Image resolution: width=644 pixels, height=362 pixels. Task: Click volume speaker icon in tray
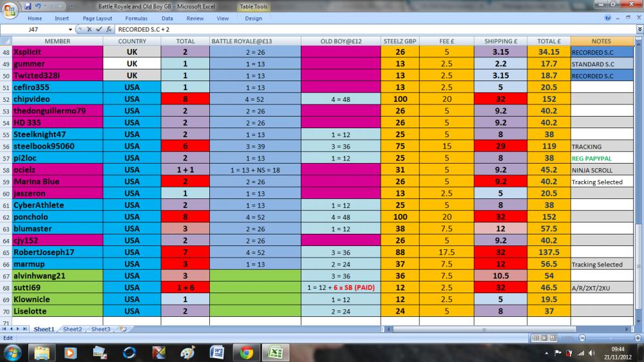592,353
